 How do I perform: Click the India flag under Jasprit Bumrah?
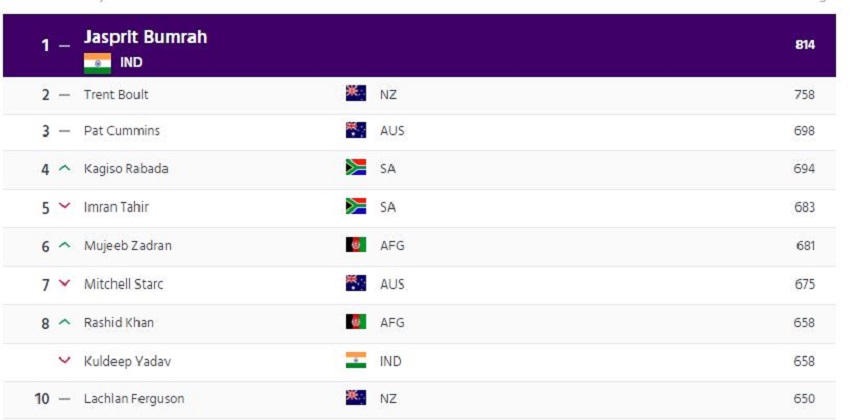click(x=97, y=63)
